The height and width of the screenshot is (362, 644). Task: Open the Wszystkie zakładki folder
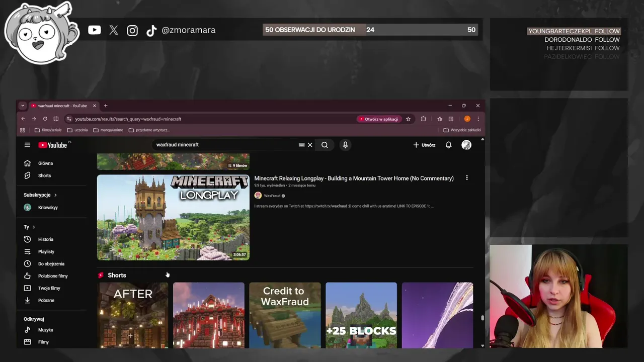tap(462, 130)
